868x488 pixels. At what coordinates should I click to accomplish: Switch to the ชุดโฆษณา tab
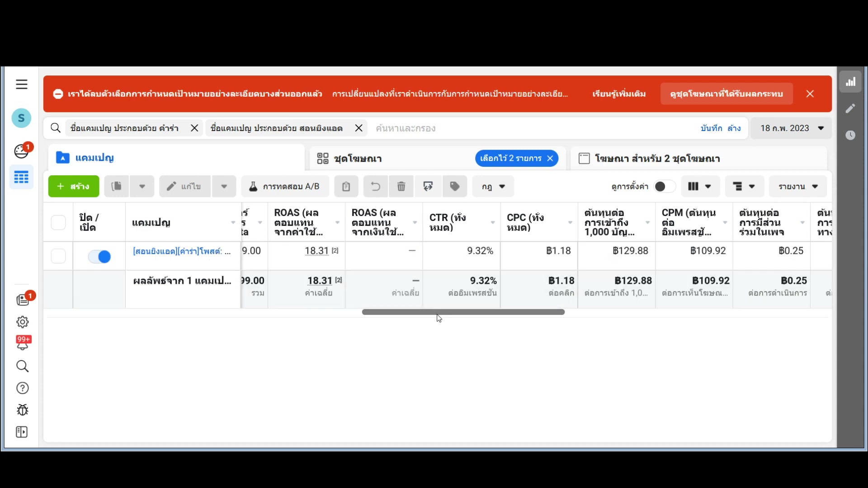click(358, 159)
